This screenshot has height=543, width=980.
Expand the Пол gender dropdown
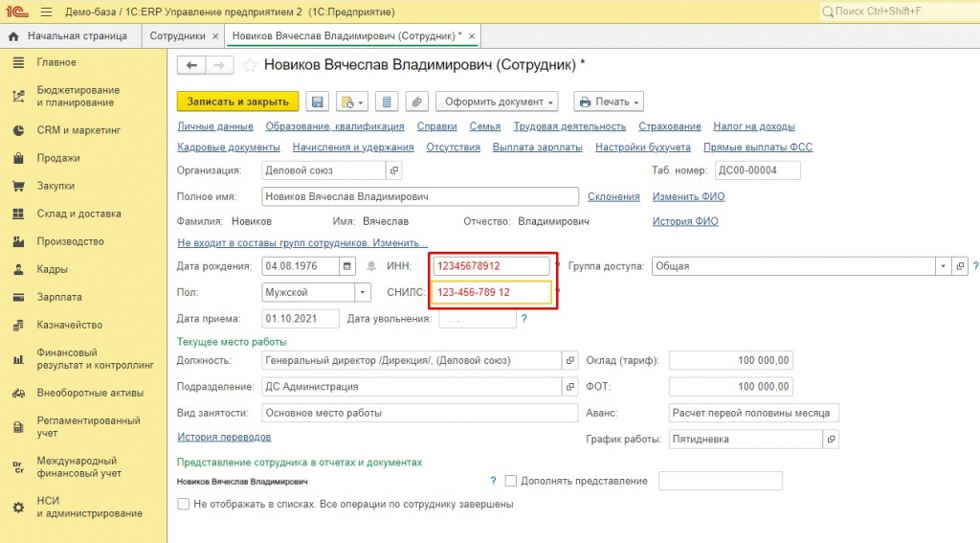(363, 292)
